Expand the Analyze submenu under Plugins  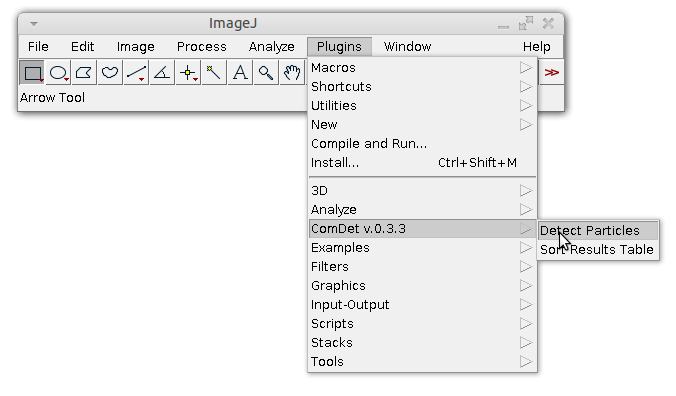coord(422,209)
